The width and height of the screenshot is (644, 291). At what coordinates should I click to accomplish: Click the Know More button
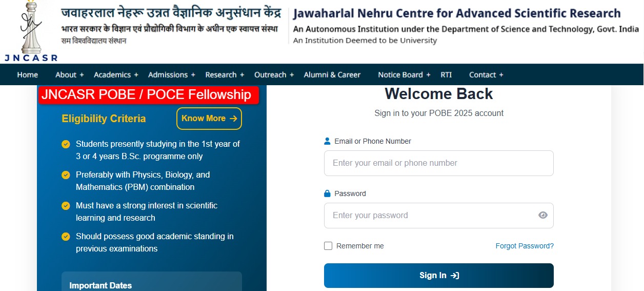[209, 119]
